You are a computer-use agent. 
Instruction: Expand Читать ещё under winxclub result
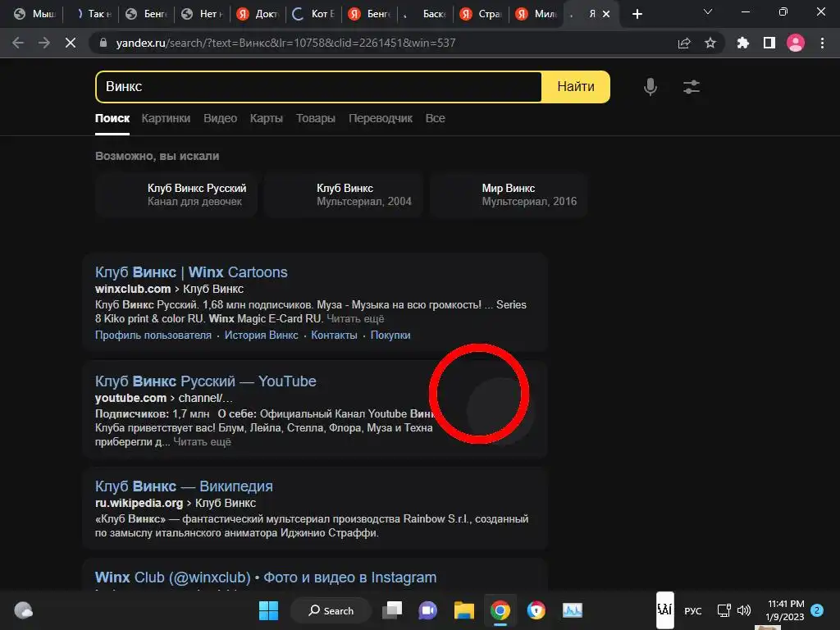click(355, 319)
